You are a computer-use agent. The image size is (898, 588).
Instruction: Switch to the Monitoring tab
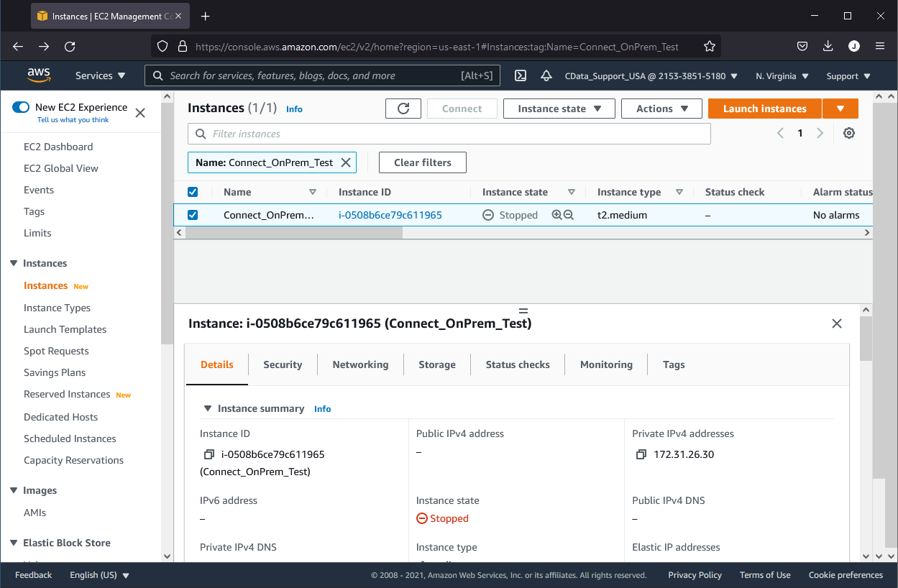click(x=605, y=364)
